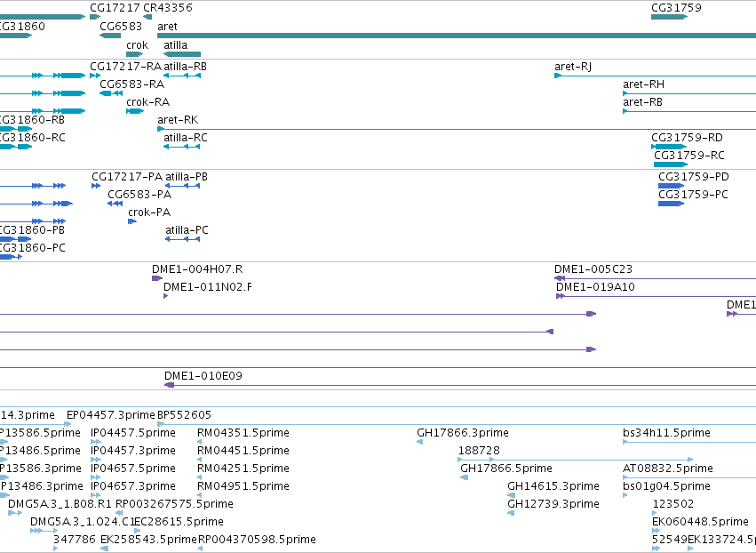Click feature 347786
Screen dimensions: 756x553
coord(75,540)
